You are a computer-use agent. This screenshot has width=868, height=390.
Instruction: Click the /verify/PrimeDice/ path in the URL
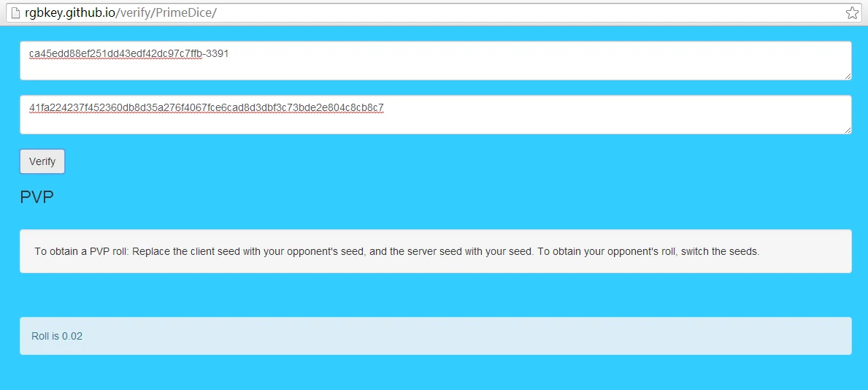pyautogui.click(x=166, y=13)
